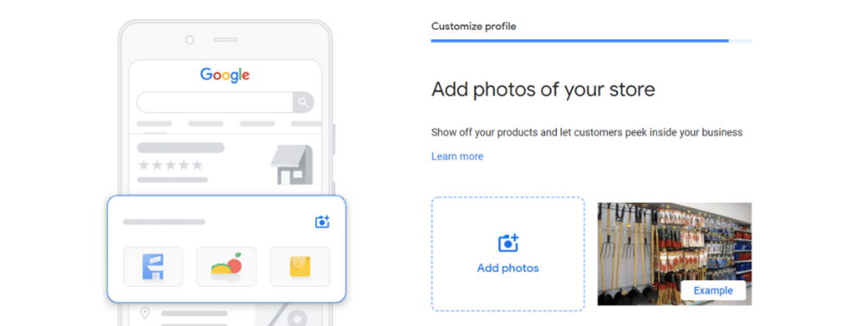This screenshot has height=326, width=868.
Task: Click the Example badge on the photo
Action: pyautogui.click(x=713, y=290)
